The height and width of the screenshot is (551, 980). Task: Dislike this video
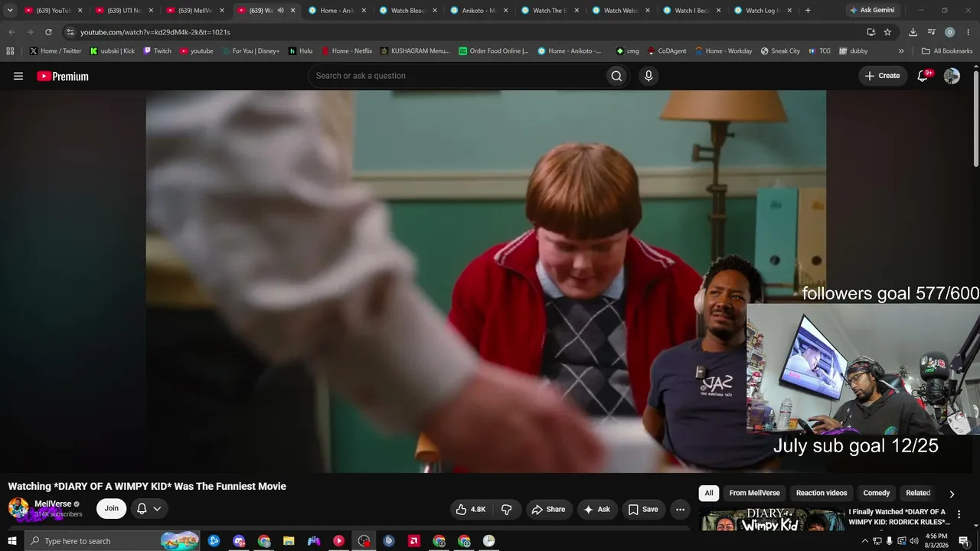coord(506,509)
